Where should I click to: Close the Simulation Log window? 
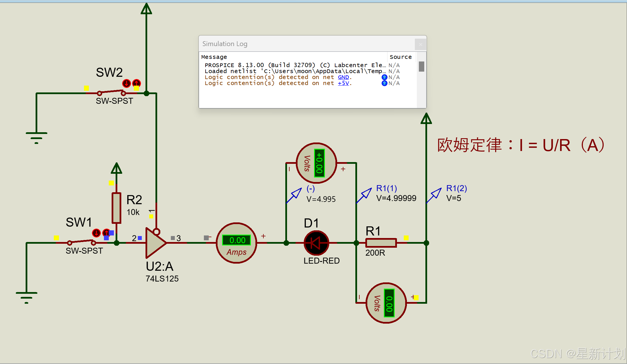click(x=420, y=44)
